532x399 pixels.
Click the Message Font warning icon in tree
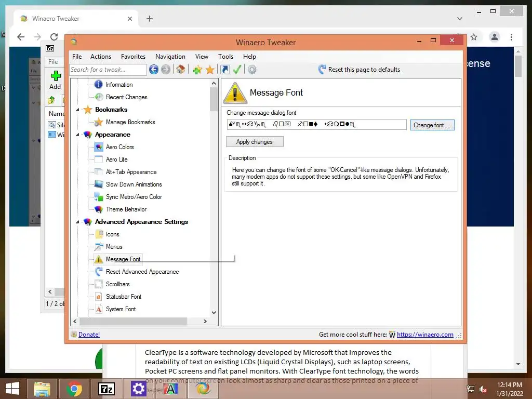pyautogui.click(x=99, y=259)
